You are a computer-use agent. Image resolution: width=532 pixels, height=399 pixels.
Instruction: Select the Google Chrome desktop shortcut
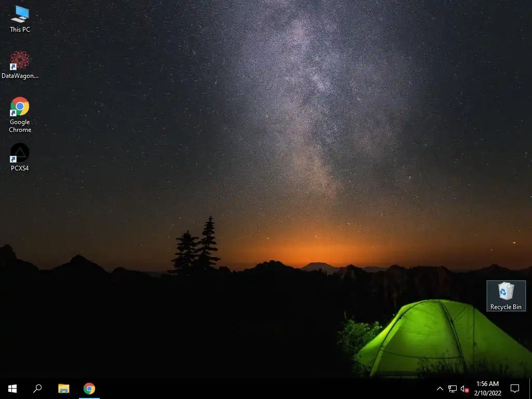(x=20, y=115)
